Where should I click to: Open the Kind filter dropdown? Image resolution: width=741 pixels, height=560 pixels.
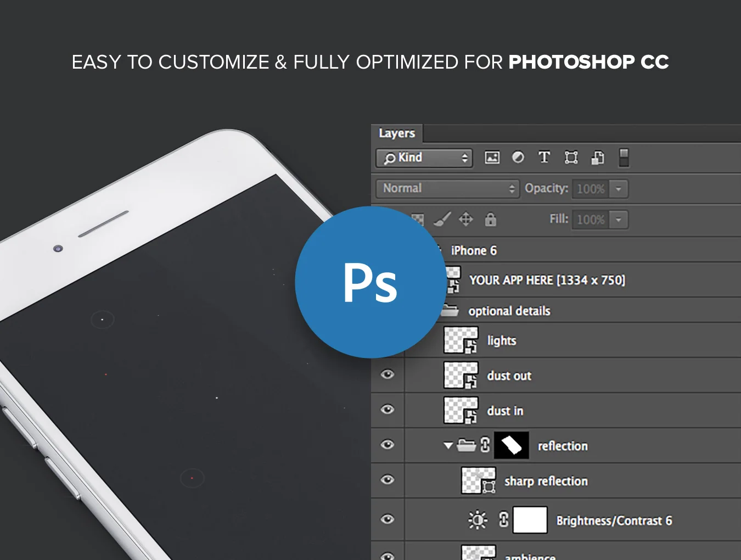coord(424,158)
